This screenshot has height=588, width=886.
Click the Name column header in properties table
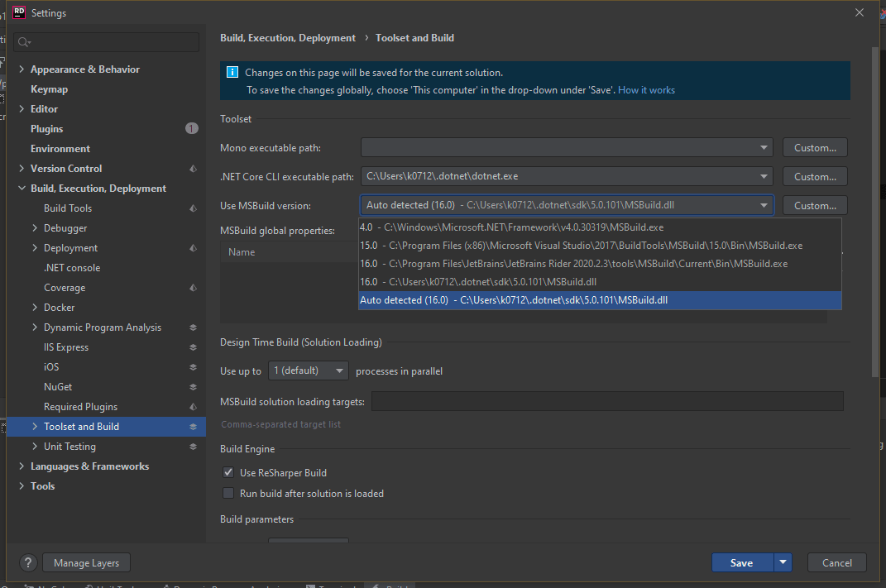pos(242,252)
